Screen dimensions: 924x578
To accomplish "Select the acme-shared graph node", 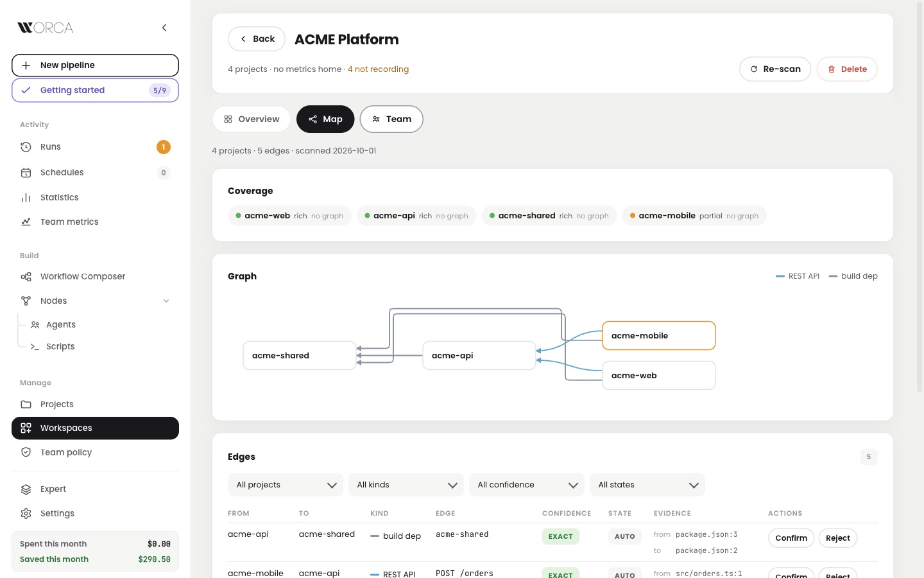I will tap(300, 356).
